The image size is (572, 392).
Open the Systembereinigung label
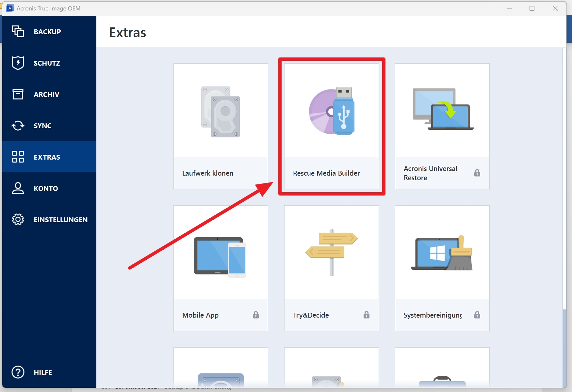pyautogui.click(x=433, y=315)
